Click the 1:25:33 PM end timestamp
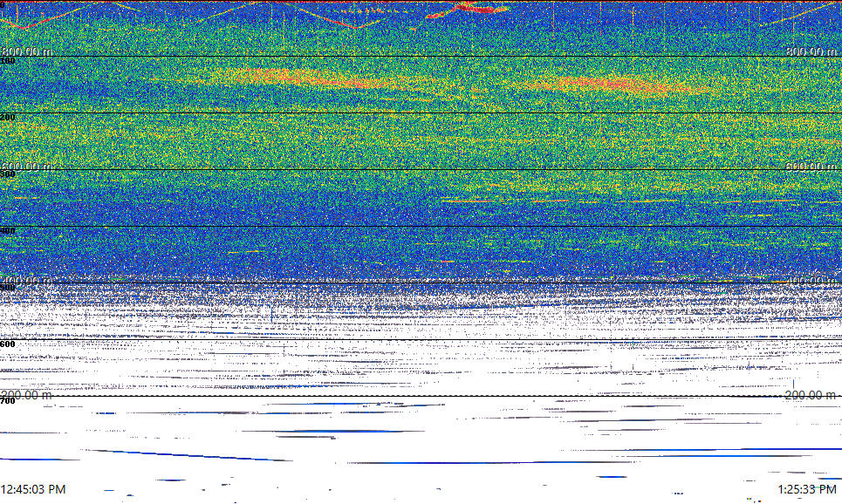842x504 pixels. 807,489
